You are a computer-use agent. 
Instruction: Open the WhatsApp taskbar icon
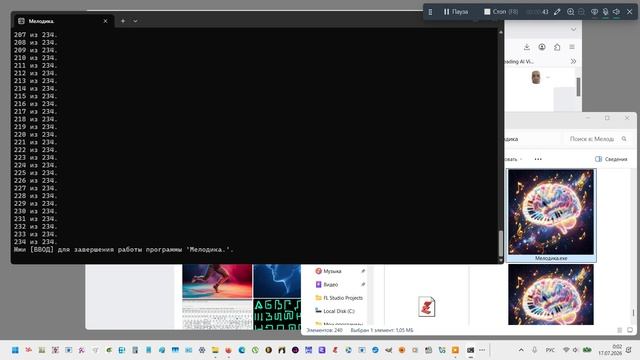[x=255, y=350]
